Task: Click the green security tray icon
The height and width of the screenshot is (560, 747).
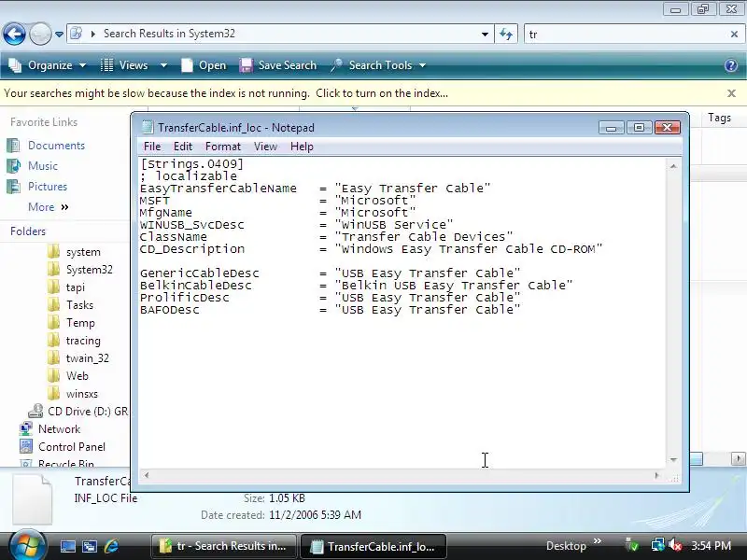Action: [x=632, y=545]
